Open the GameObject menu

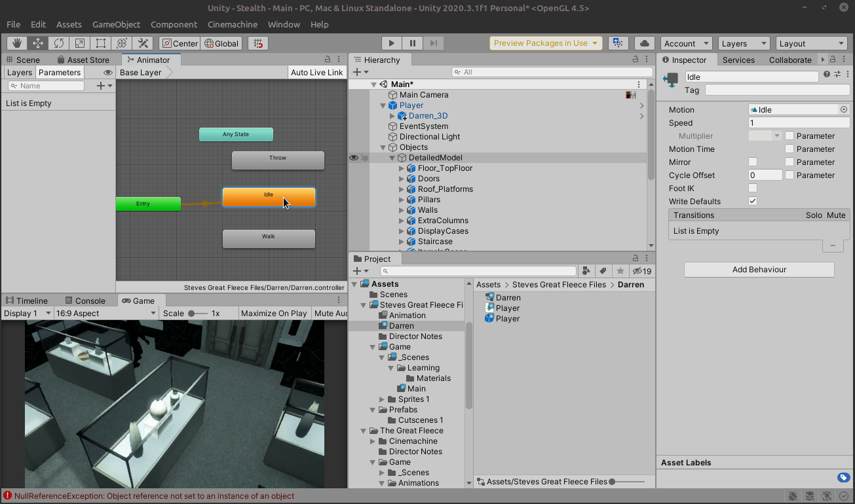point(116,24)
